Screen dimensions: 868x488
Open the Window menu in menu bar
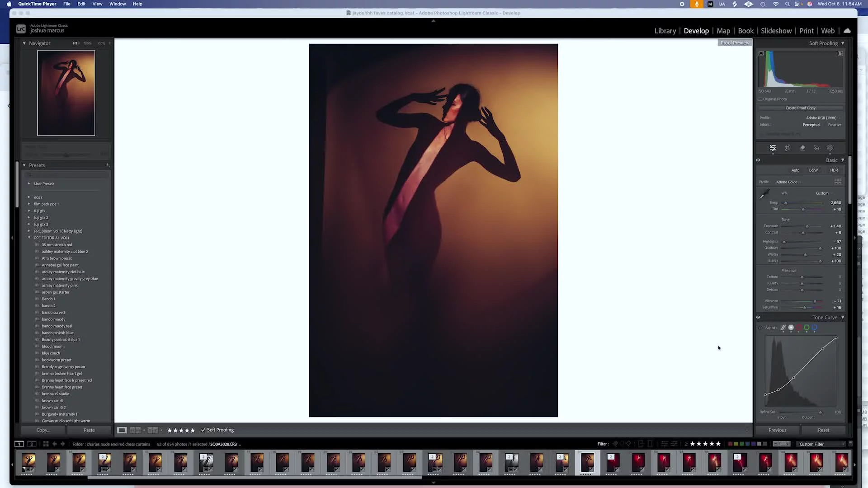118,4
